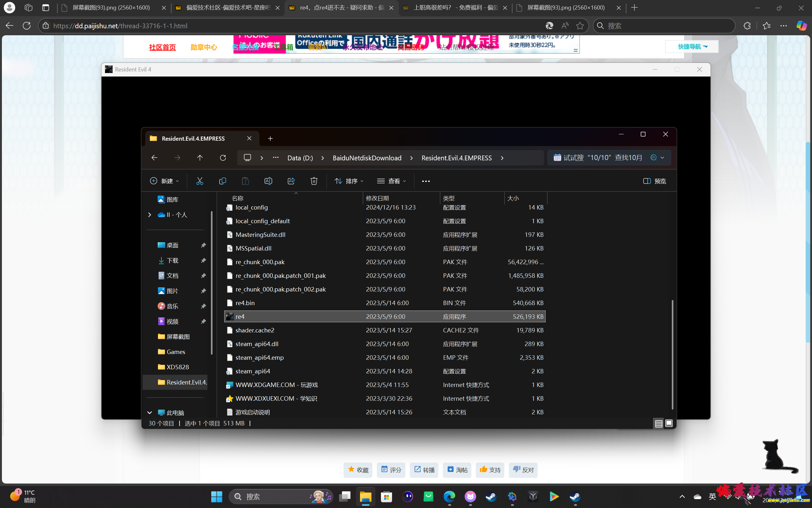Image resolution: width=812 pixels, height=508 pixels.
Task: Unpin 音乐 from Quick access
Action: pos(203,306)
